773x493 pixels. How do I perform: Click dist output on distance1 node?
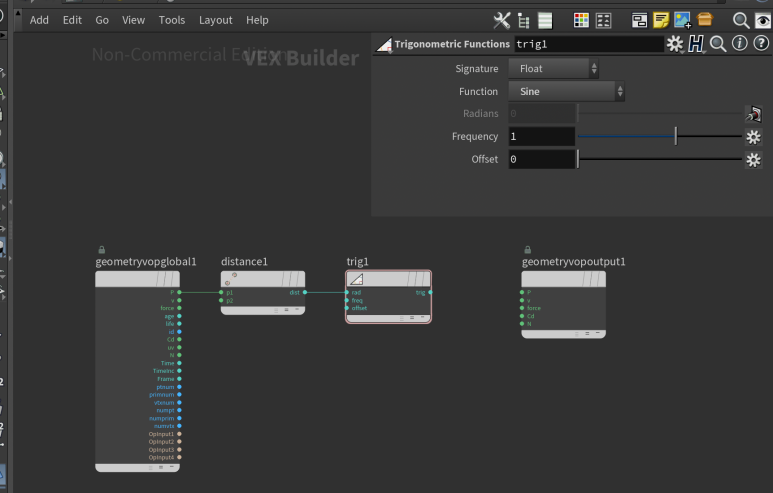coord(305,292)
